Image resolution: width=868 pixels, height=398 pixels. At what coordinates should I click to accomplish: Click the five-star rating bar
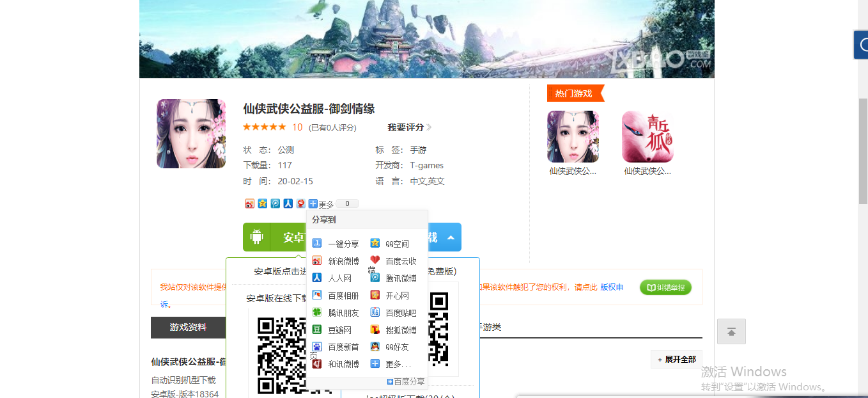point(264,127)
